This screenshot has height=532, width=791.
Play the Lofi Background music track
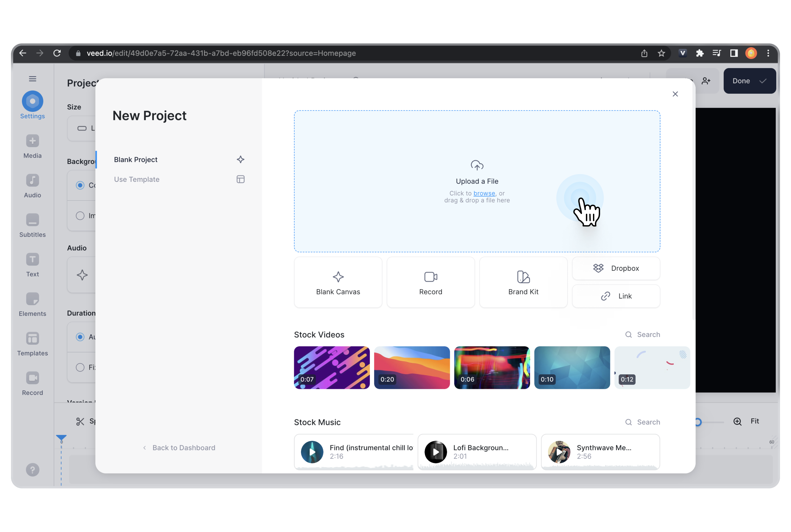[435, 452]
